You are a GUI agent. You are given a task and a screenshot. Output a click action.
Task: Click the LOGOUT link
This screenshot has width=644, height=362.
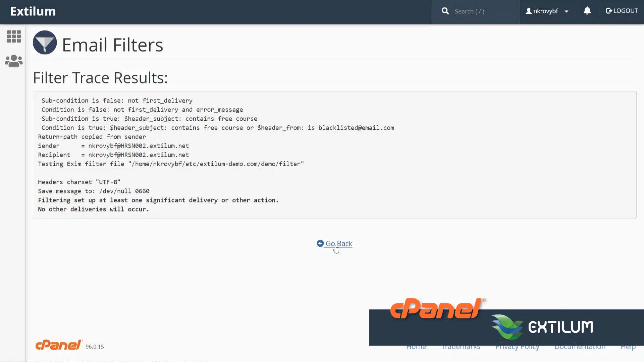(622, 11)
